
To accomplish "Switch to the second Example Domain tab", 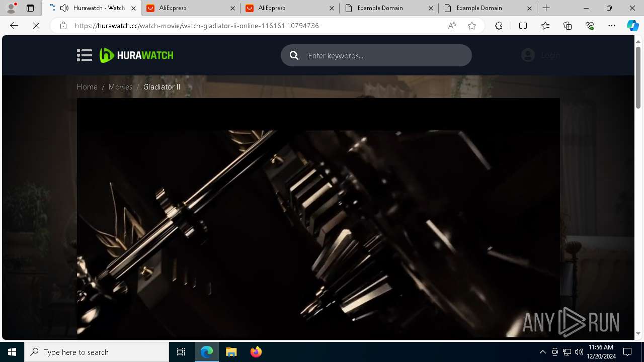I will 488,8.
